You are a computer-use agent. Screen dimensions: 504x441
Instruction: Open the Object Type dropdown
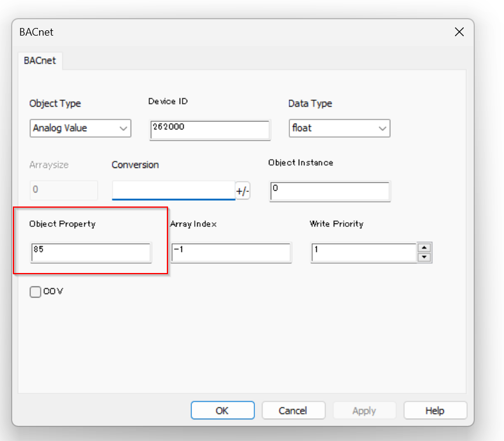click(80, 128)
